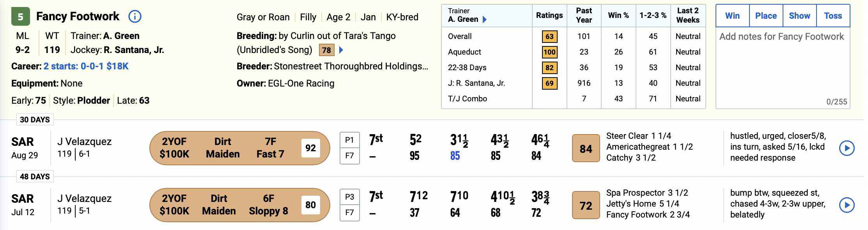Click the 84 speed figure box

click(x=586, y=149)
